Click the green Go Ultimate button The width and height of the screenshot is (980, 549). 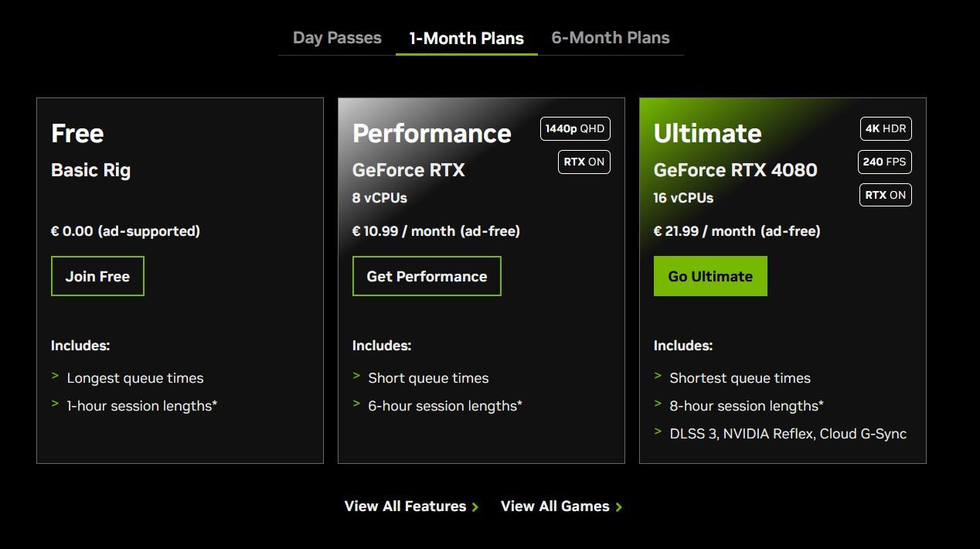710,276
